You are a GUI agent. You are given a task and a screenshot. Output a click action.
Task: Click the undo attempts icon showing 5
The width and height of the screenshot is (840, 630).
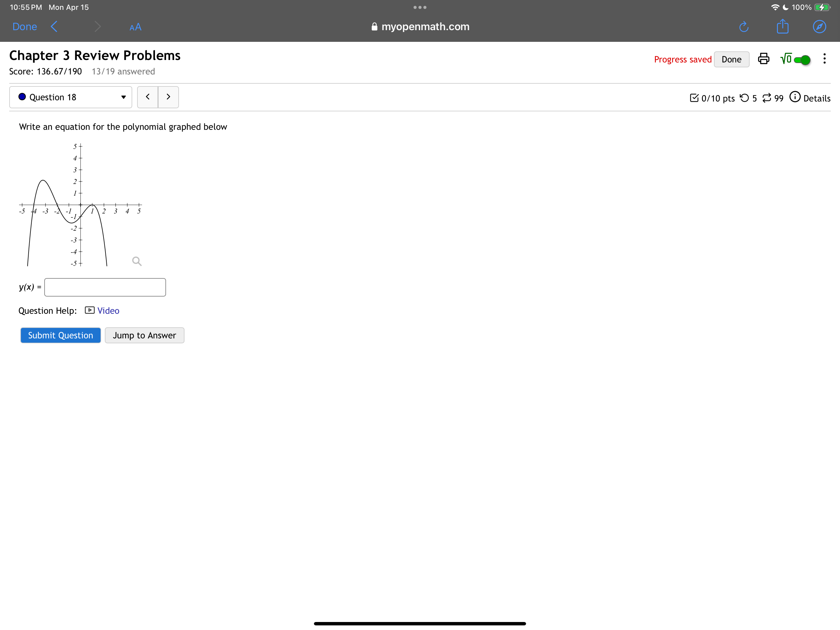coord(745,98)
